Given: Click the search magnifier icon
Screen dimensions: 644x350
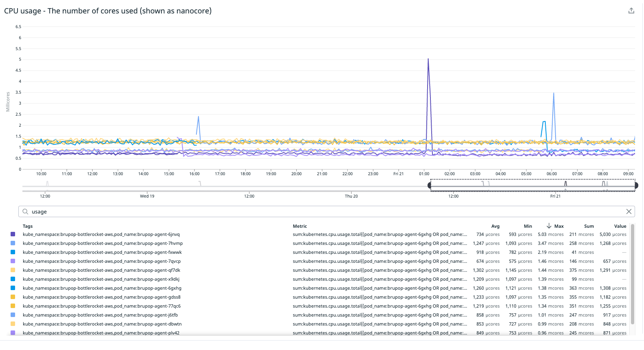Looking at the screenshot, I should 25,211.
